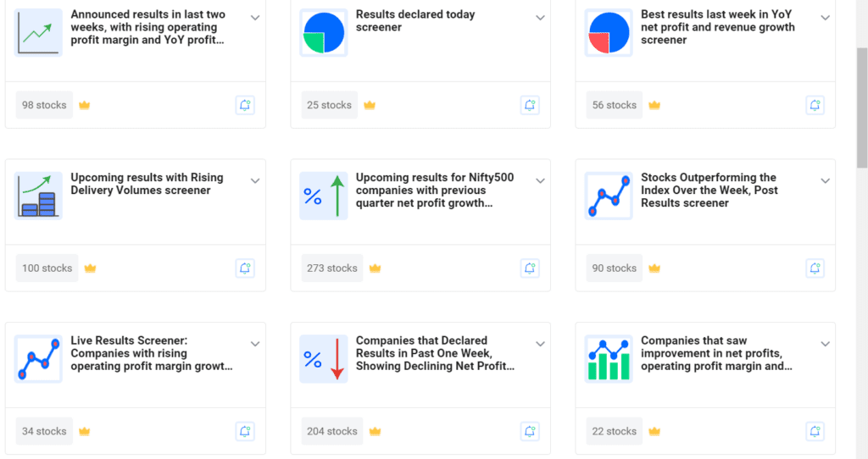Click the vertical page scrollbar thumb

pyautogui.click(x=862, y=108)
